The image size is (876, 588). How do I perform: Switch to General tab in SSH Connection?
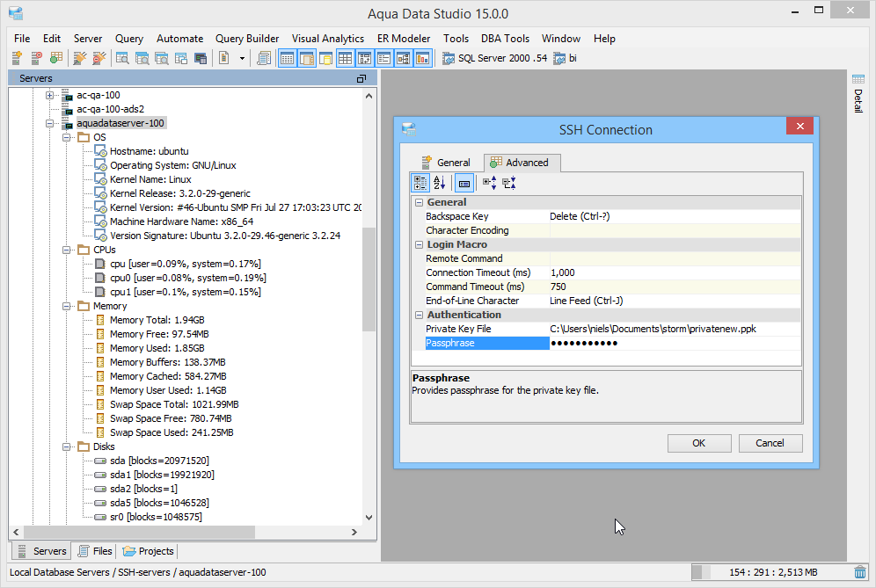pos(446,163)
